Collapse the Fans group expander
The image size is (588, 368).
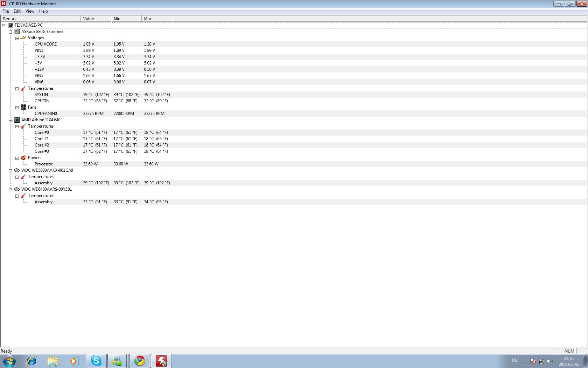(17, 108)
